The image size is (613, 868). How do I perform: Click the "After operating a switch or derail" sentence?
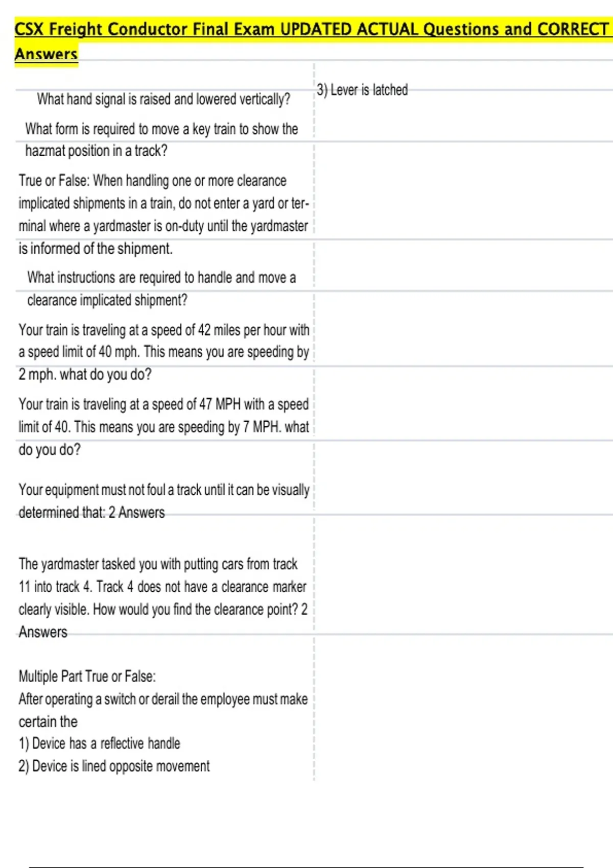tap(163, 699)
